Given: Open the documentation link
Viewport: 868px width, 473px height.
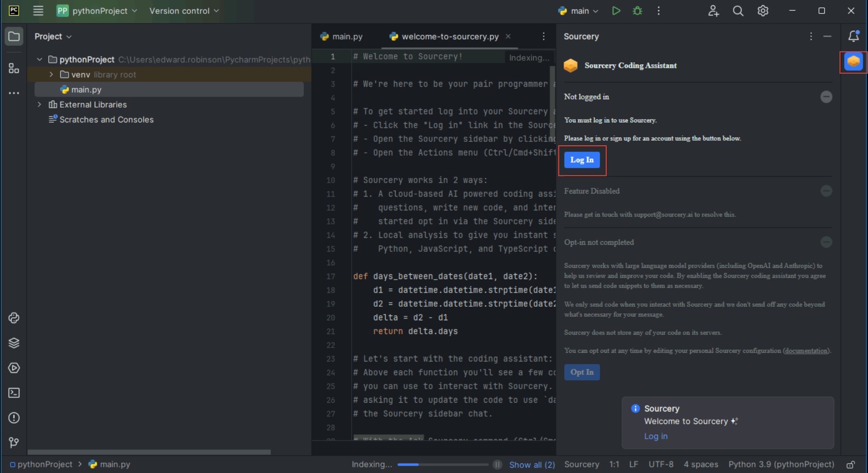Looking at the screenshot, I should pyautogui.click(x=806, y=351).
